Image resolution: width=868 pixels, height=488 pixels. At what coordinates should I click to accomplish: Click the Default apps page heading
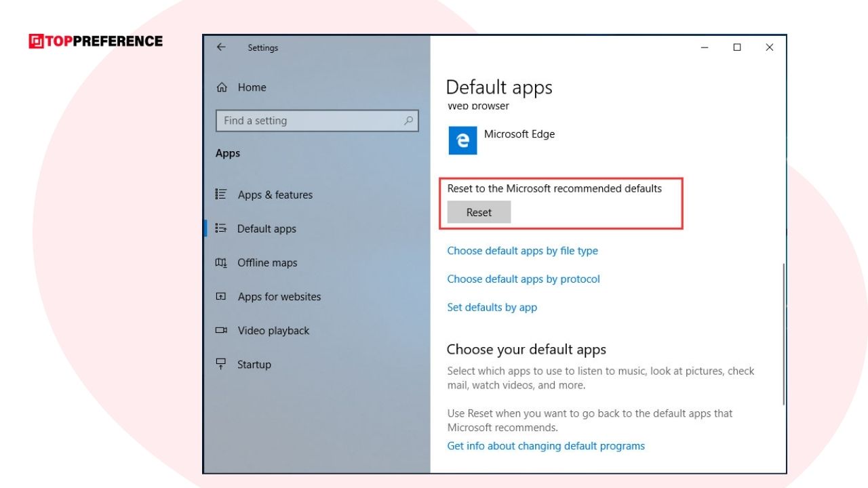[x=499, y=87]
